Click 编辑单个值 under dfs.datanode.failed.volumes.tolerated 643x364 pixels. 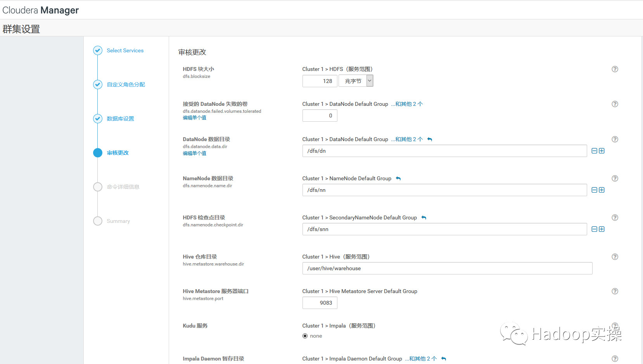click(195, 118)
